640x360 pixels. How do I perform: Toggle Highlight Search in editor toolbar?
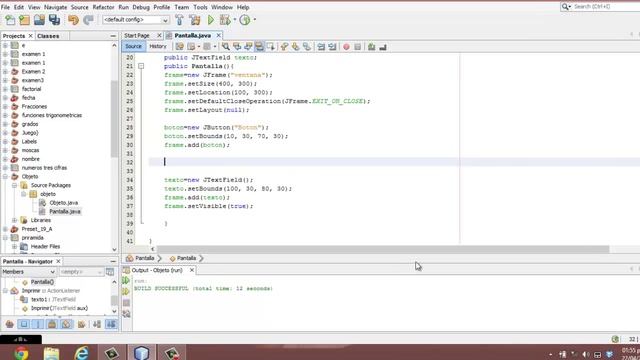pos(259,47)
